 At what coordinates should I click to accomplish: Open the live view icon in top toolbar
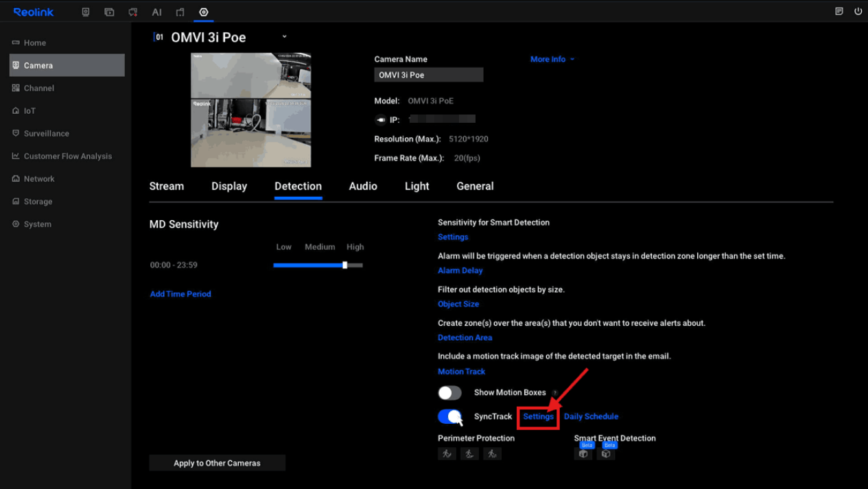tap(86, 12)
